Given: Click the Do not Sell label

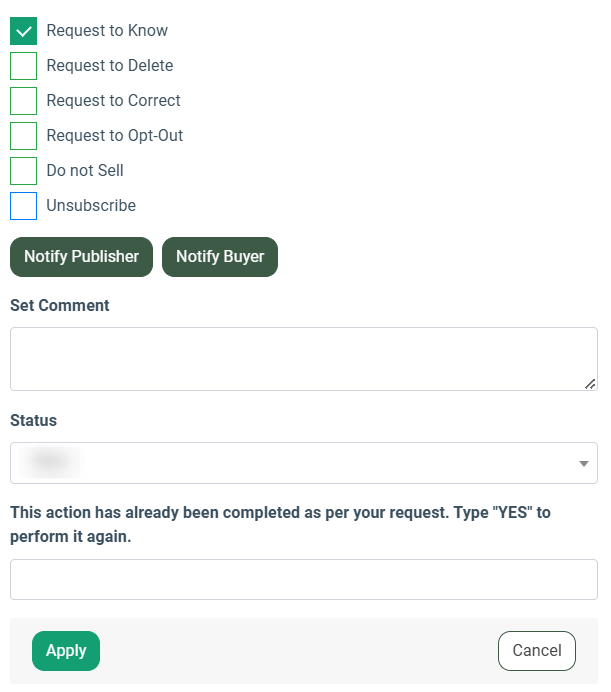Looking at the screenshot, I should 85,171.
